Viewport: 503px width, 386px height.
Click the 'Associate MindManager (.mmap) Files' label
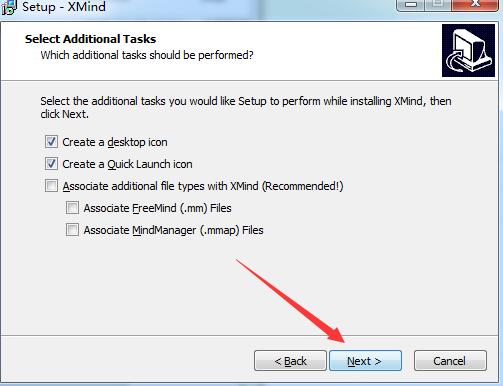173,230
